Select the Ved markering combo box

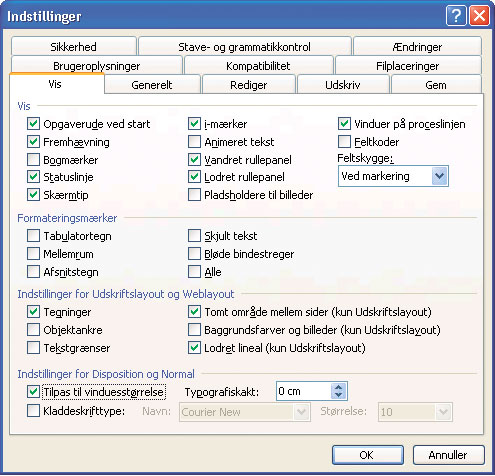click(393, 176)
